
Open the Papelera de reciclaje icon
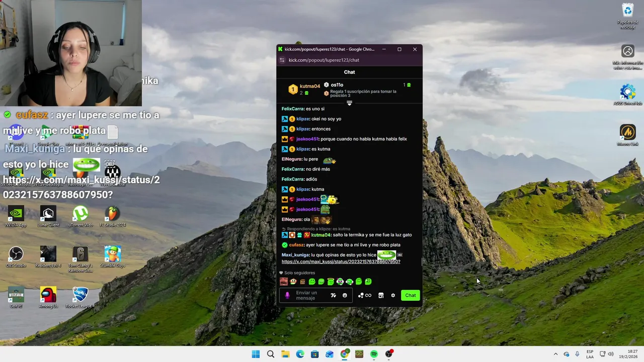[628, 16]
